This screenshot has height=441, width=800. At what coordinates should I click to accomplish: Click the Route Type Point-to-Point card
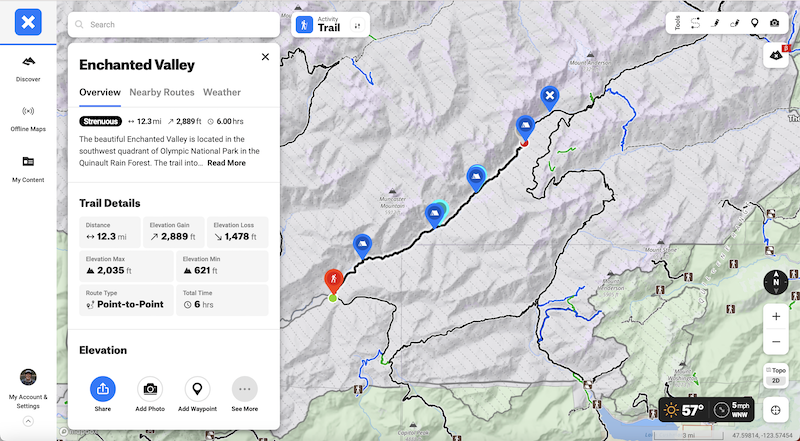[x=126, y=300]
